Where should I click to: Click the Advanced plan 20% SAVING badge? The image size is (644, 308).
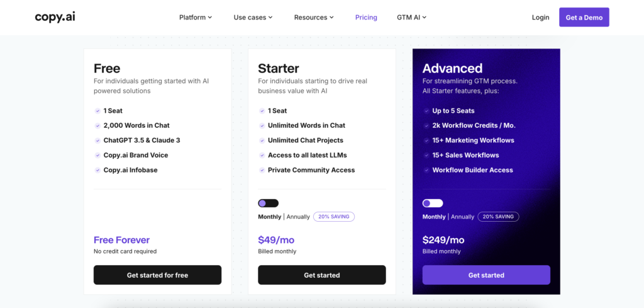point(498,217)
